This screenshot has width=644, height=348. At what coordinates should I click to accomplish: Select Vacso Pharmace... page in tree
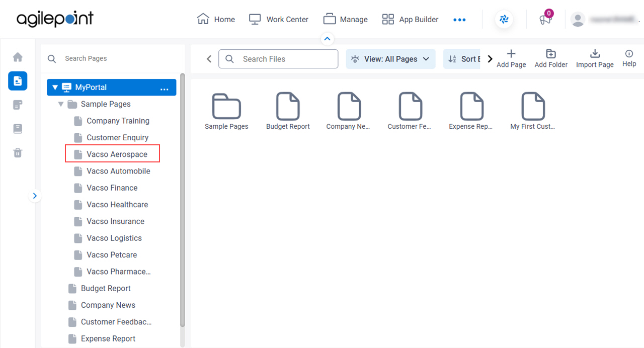click(113, 272)
